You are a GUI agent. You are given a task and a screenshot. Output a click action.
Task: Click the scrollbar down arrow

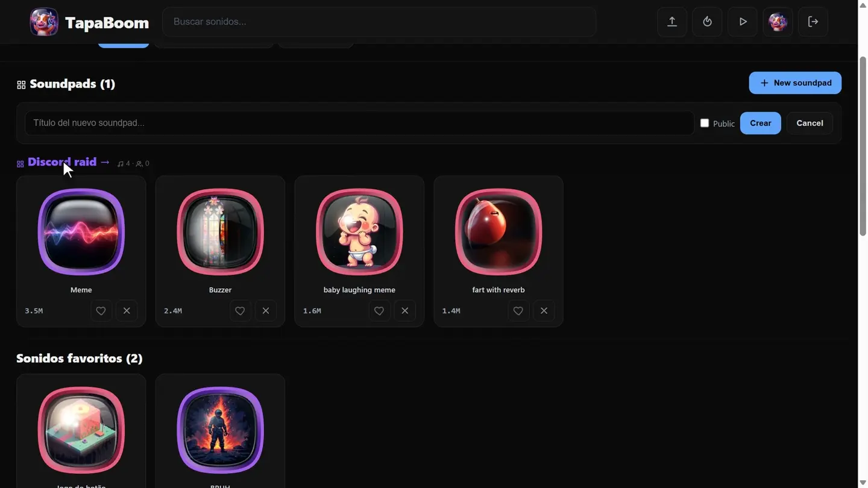[863, 483]
